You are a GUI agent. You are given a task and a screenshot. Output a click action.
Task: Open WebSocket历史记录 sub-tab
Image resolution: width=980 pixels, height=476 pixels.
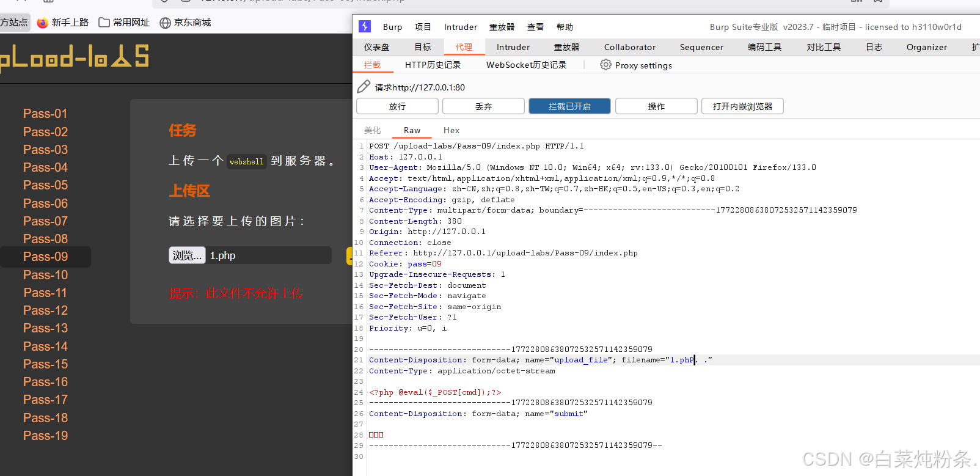click(x=527, y=65)
